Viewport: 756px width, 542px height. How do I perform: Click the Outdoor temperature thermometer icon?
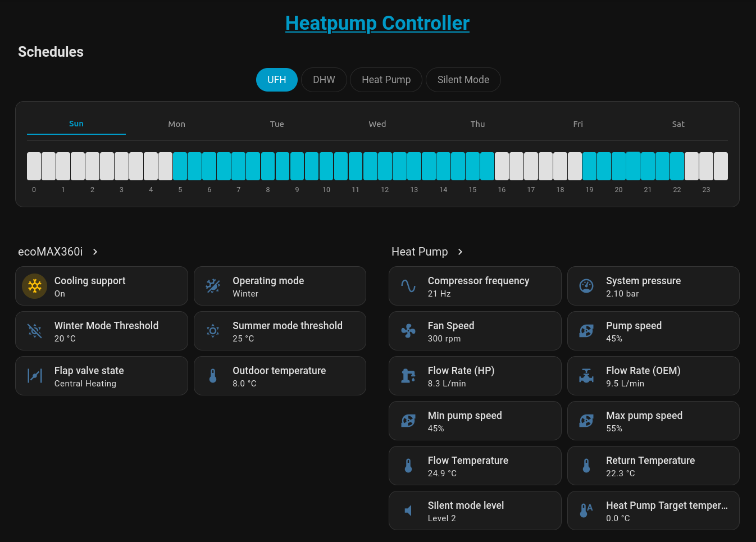coord(213,376)
